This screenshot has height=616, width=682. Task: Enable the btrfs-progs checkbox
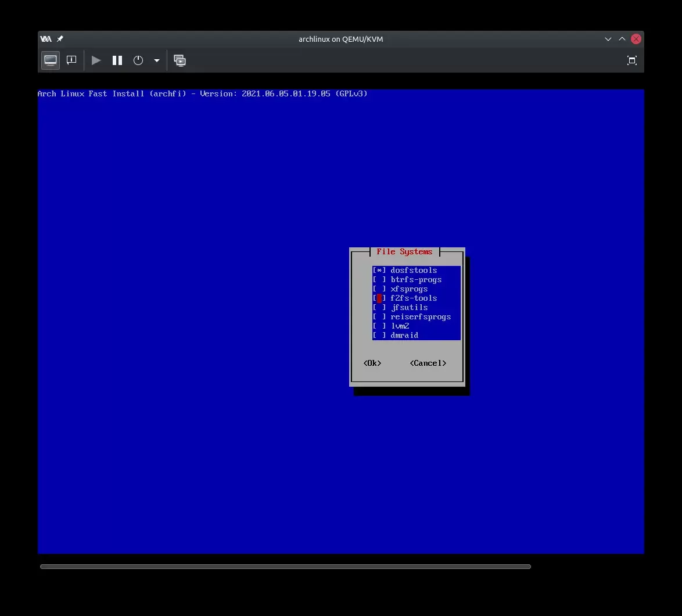(379, 280)
